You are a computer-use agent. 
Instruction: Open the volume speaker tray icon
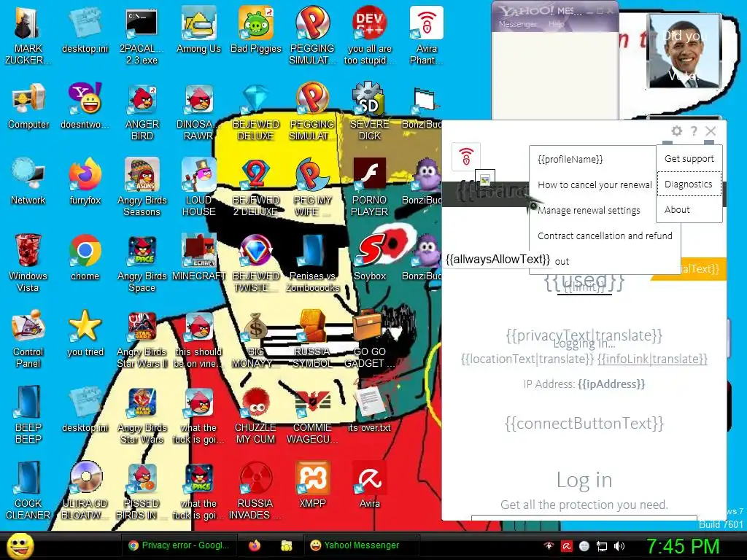[619, 546]
